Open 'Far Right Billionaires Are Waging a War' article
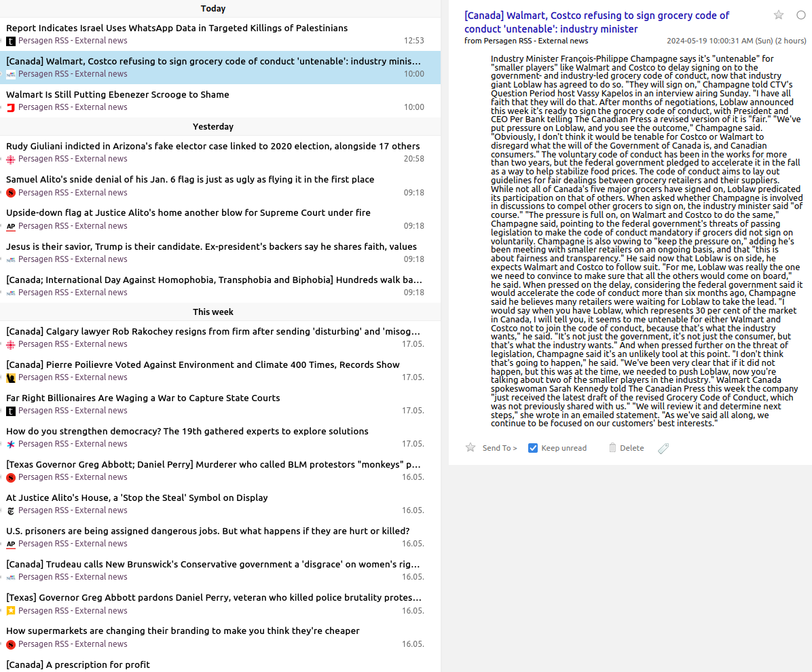This screenshot has width=812, height=672. (143, 398)
